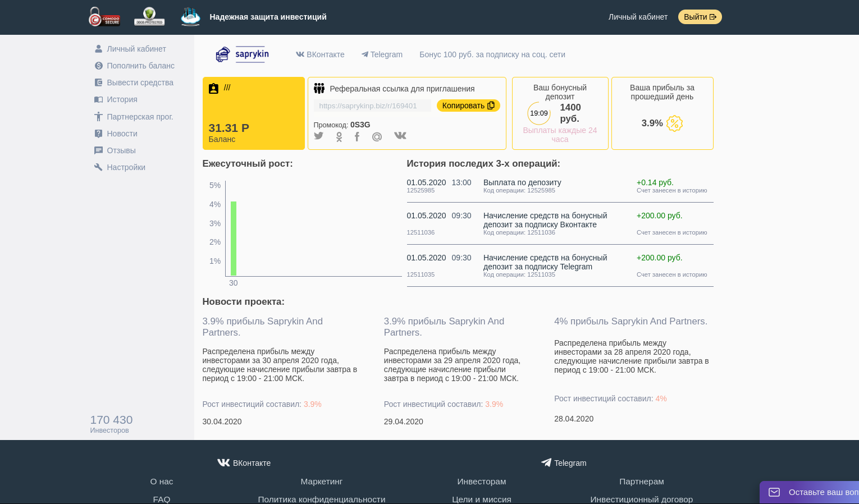The width and height of the screenshot is (859, 504).
Task: Open Пополнить баланс in sidebar
Action: tap(140, 66)
